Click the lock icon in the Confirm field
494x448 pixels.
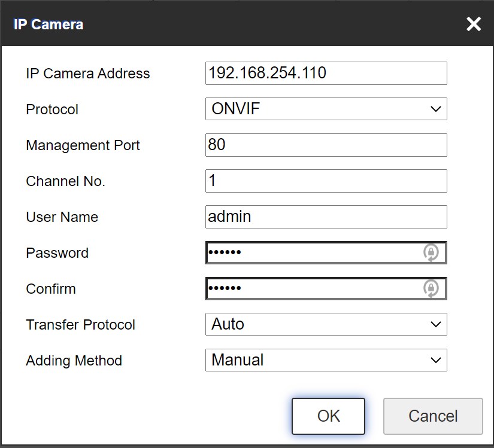point(431,289)
